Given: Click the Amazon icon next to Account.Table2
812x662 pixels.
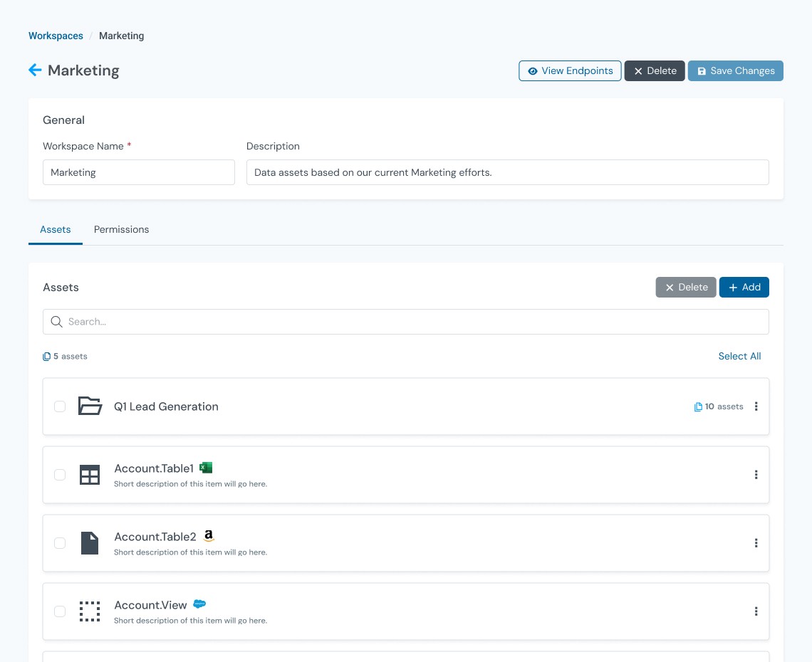Looking at the screenshot, I should point(209,536).
